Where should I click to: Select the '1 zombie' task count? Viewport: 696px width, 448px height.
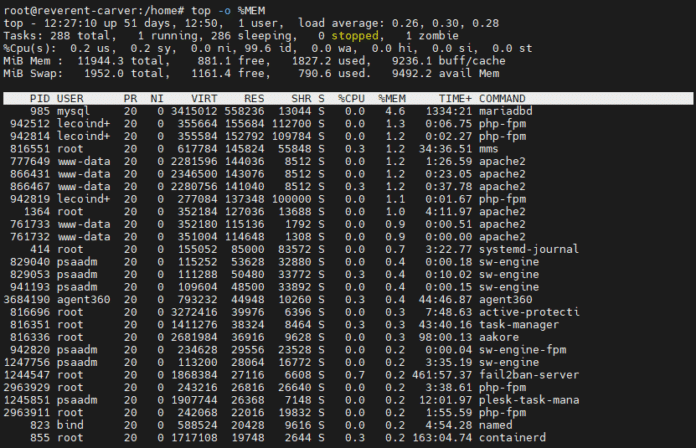tap(432, 36)
